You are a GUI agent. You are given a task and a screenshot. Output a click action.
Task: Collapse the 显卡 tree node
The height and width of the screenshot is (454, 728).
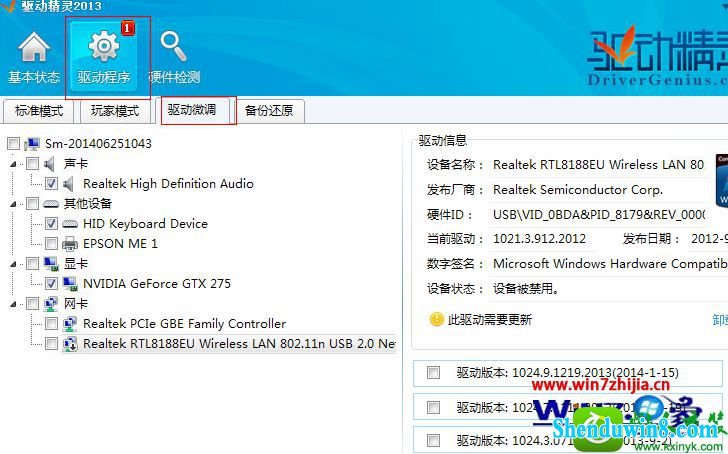[x=13, y=264]
